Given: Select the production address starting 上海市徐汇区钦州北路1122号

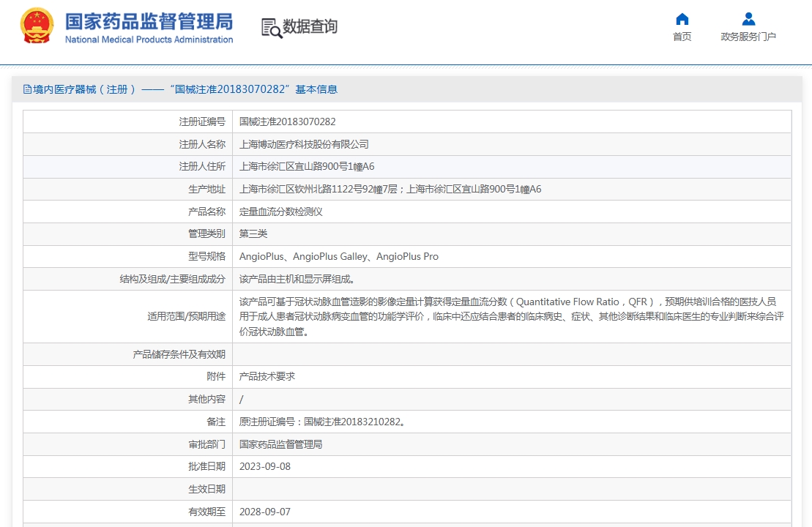Looking at the screenshot, I should click(x=390, y=190).
